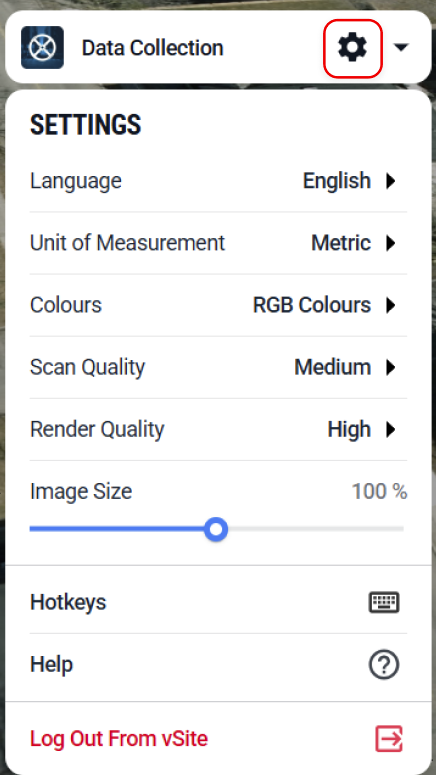The width and height of the screenshot is (436, 775).
Task: Select the Scan Quality setting
Action: pyautogui.click(x=218, y=368)
